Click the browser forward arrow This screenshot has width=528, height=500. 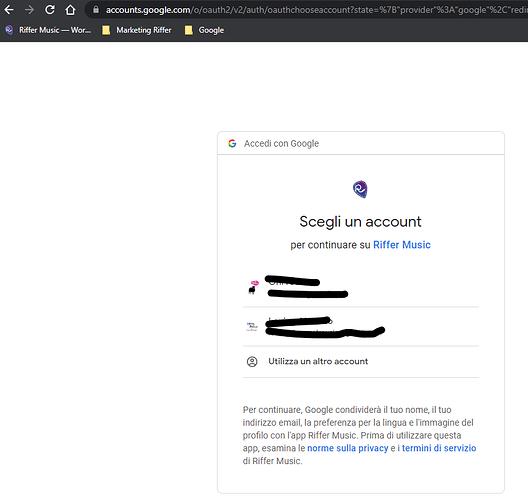coord(29,9)
